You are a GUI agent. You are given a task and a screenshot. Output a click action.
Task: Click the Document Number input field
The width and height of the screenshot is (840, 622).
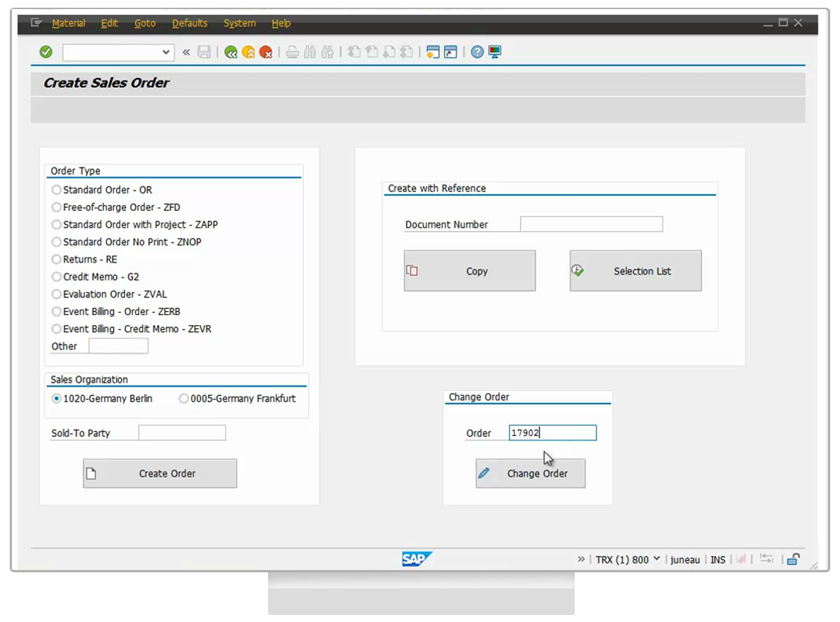pyautogui.click(x=591, y=224)
